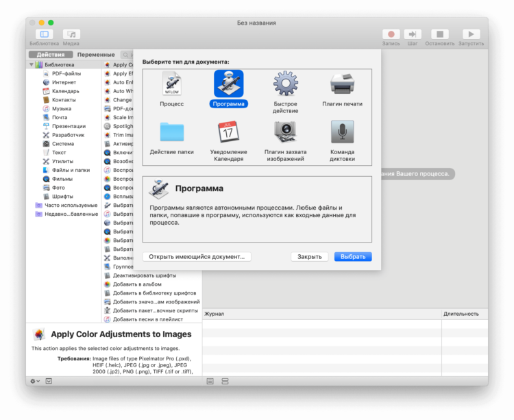
Task: Collapse the Библиотека tree triangle
Action: point(32,64)
